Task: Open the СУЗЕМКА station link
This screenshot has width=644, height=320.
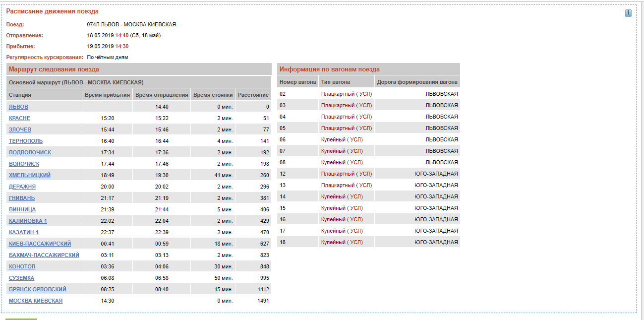Action: [22, 278]
